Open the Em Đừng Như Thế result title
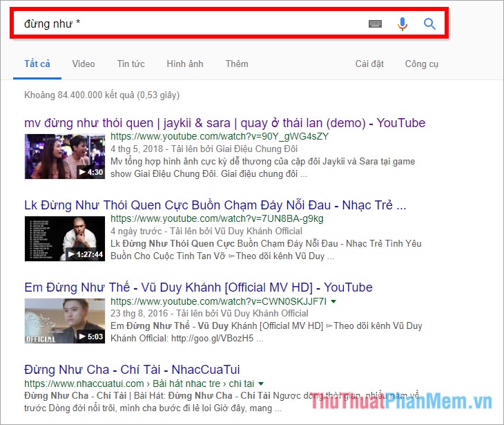 [198, 287]
